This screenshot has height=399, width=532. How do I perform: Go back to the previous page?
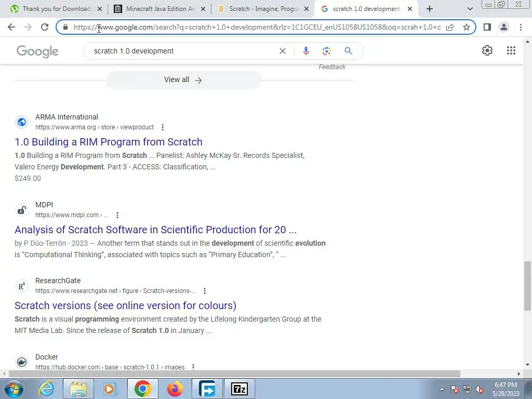click(11, 27)
